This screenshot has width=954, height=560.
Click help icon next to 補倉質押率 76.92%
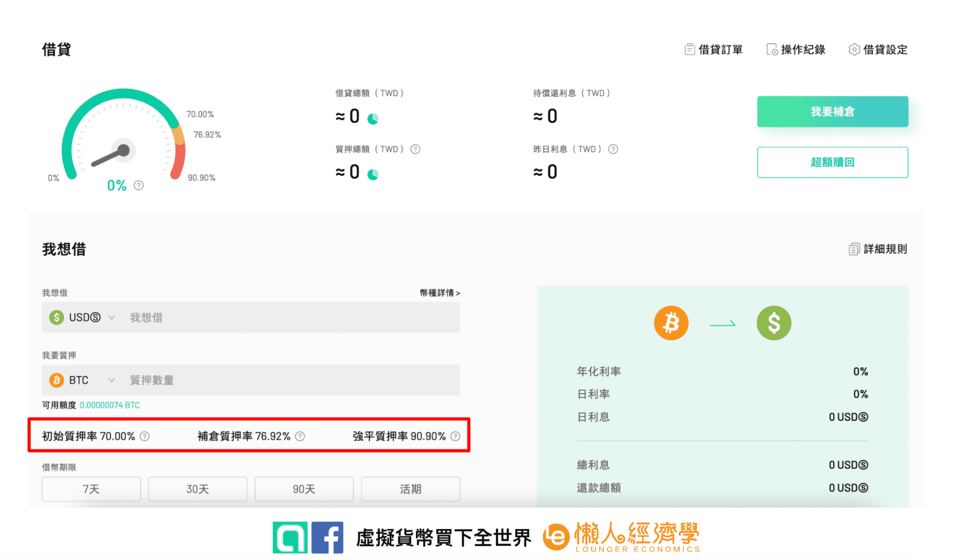pos(300,436)
